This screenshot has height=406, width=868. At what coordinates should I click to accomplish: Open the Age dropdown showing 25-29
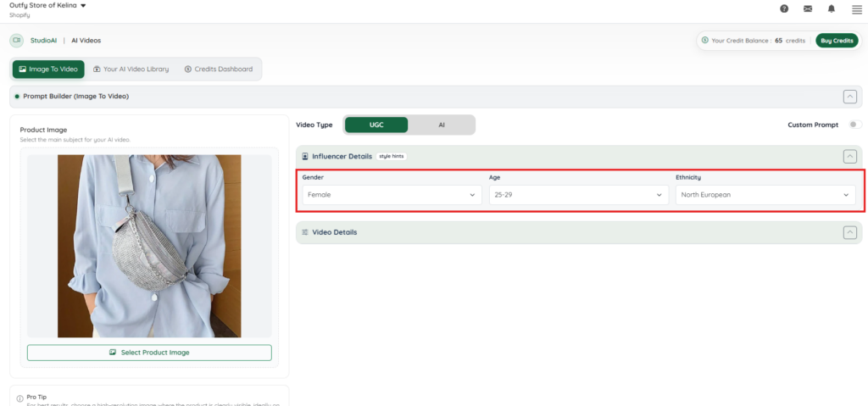[578, 195]
